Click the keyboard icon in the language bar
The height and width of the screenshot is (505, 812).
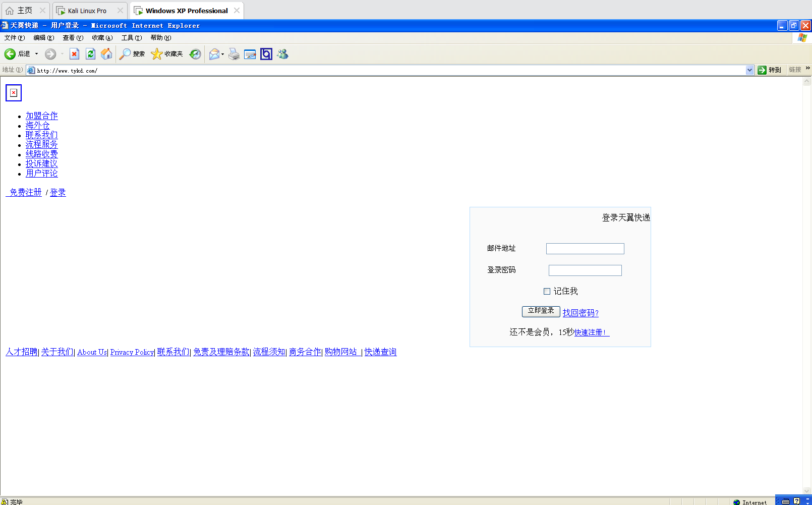click(786, 501)
